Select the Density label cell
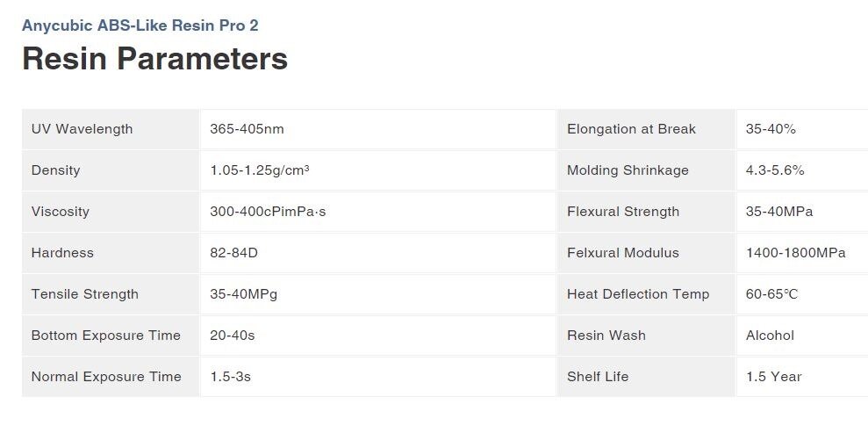 point(111,170)
